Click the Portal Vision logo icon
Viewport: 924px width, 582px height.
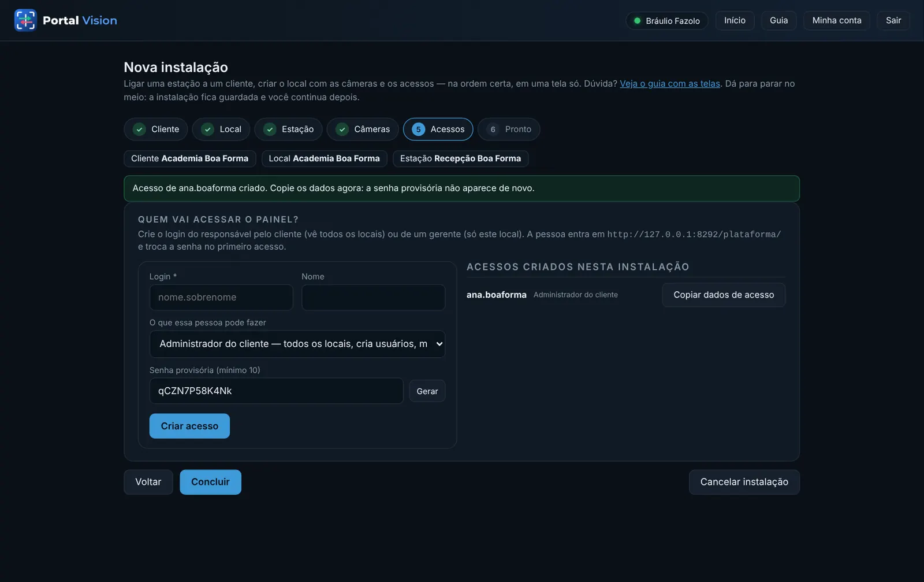coord(25,20)
